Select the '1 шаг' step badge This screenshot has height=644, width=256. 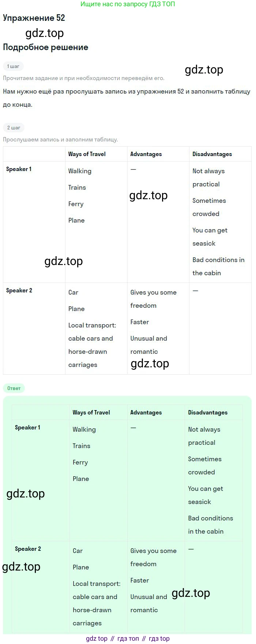tap(13, 66)
